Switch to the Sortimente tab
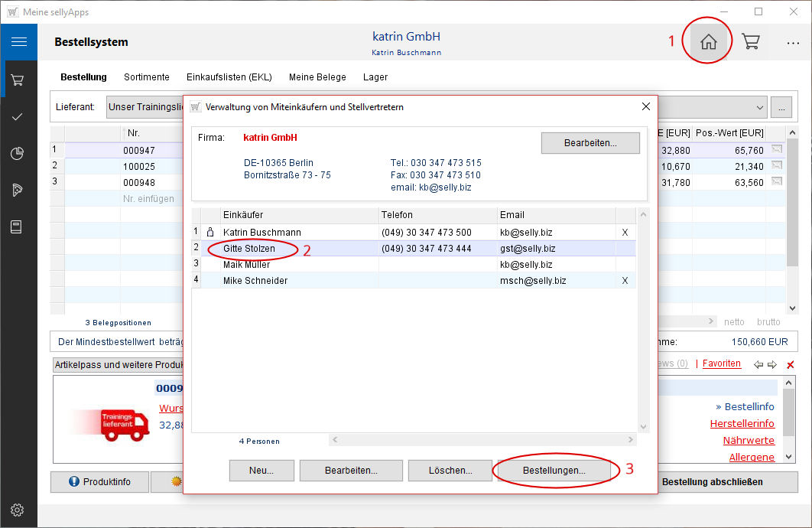The image size is (812, 528). click(x=147, y=77)
